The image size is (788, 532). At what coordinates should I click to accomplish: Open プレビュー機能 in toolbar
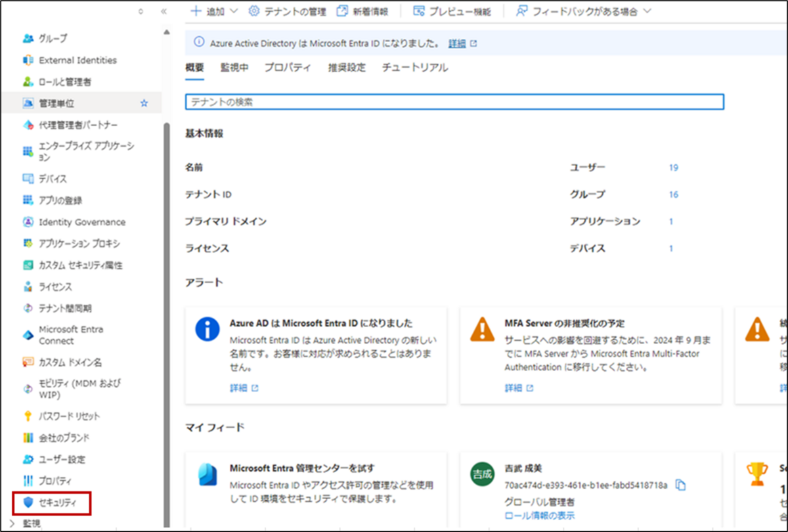pos(452,11)
